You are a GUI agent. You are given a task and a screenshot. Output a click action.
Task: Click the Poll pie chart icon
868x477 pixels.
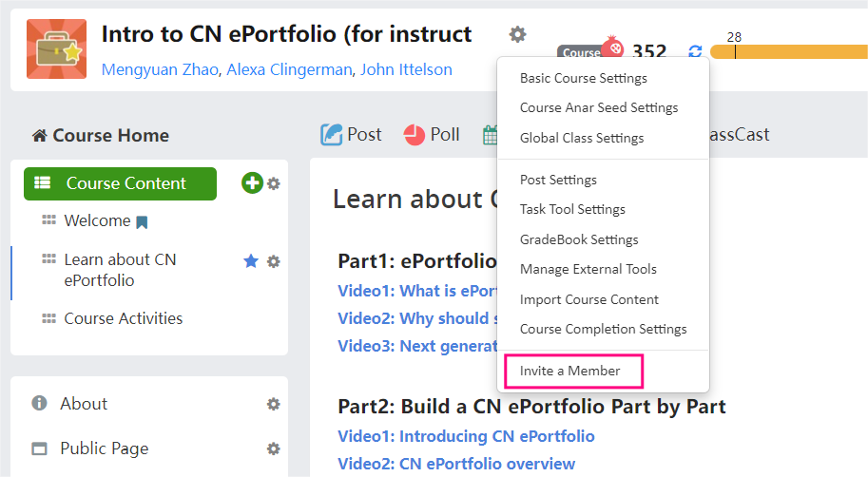tap(415, 135)
